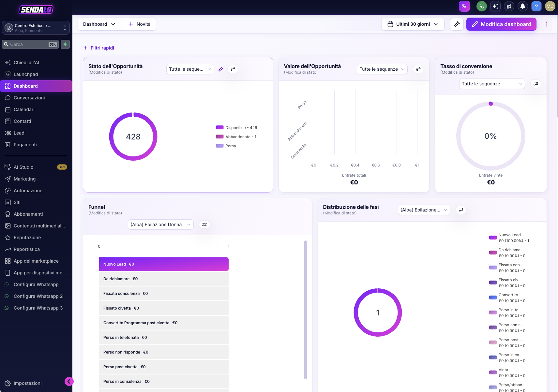Screen dimensions: 558x392
Task: Open App del marketplace
Action: click(36, 261)
